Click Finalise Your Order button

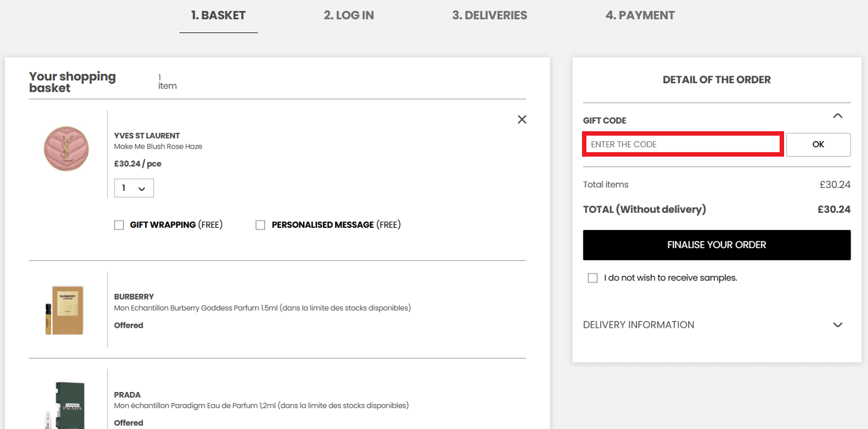716,245
